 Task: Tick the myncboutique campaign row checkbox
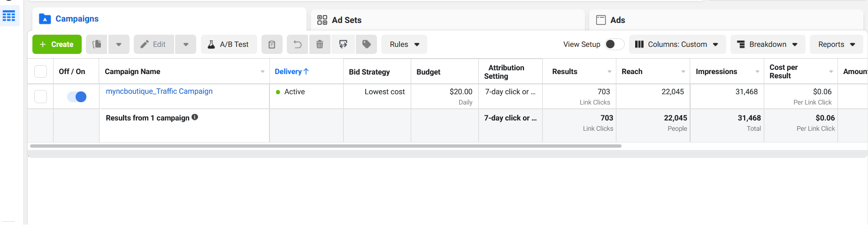point(41,97)
